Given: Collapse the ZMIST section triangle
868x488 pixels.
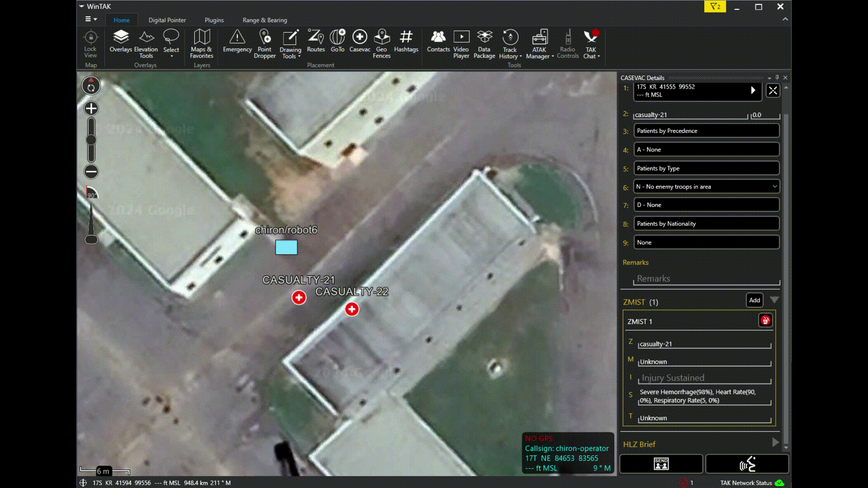Looking at the screenshot, I should coord(774,300).
